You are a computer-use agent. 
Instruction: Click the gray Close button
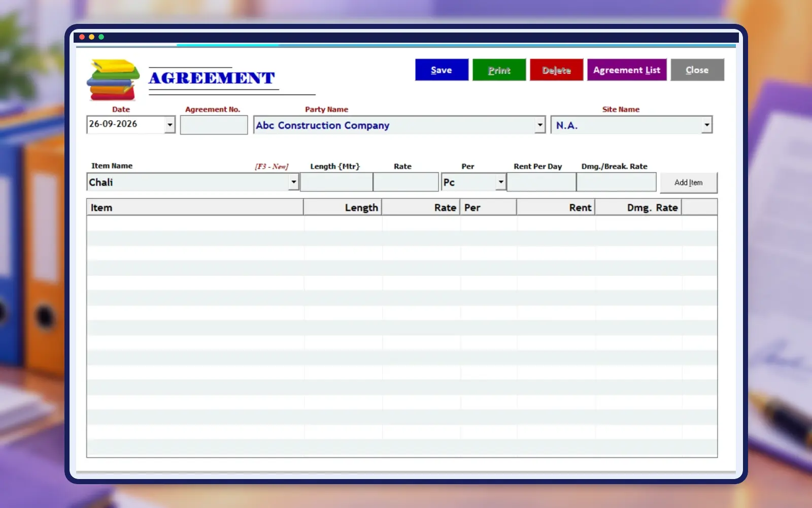pyautogui.click(x=697, y=70)
